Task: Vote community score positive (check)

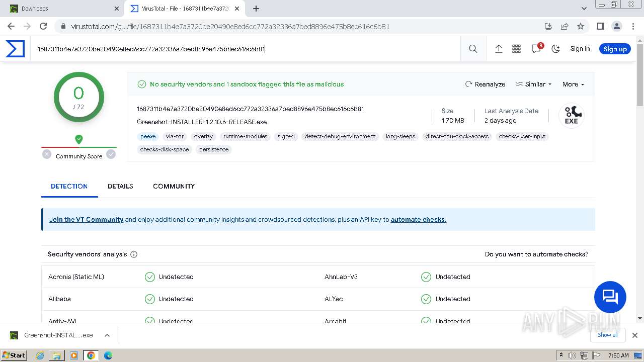Action: (111, 154)
